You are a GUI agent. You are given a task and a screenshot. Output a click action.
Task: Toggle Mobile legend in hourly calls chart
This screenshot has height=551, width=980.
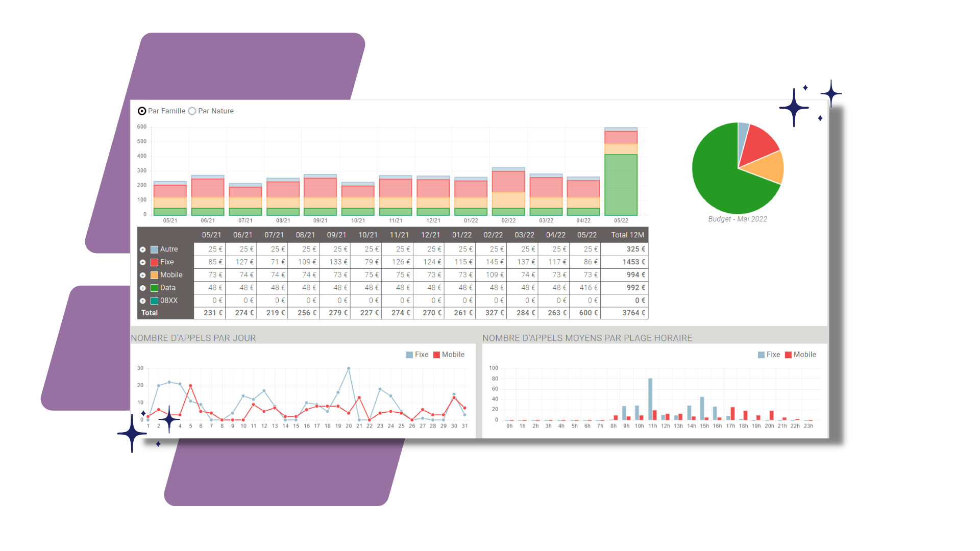pos(800,355)
